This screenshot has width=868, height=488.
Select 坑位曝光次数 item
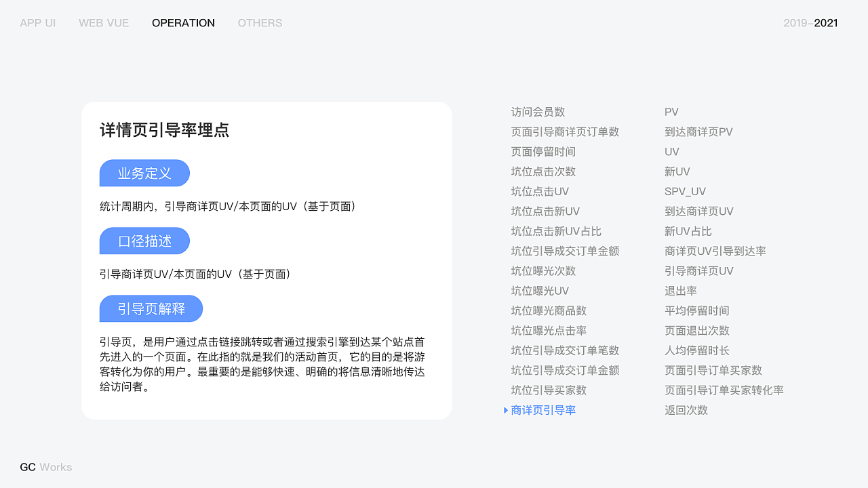pos(543,271)
